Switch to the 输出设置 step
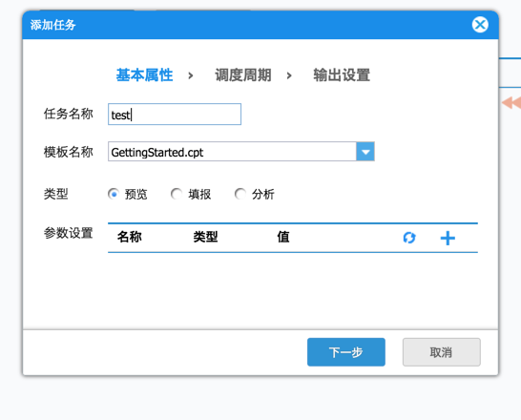The height and width of the screenshot is (420, 521). (342, 75)
